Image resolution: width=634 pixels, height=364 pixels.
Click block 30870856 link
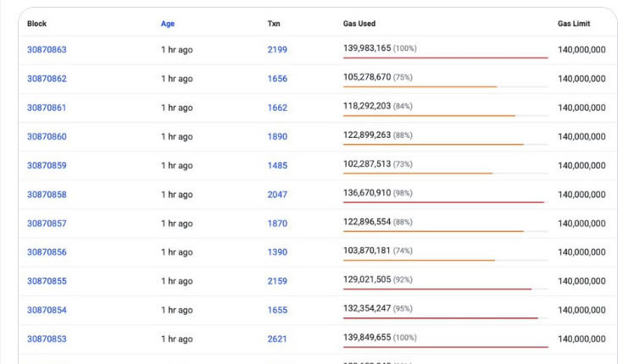(47, 252)
